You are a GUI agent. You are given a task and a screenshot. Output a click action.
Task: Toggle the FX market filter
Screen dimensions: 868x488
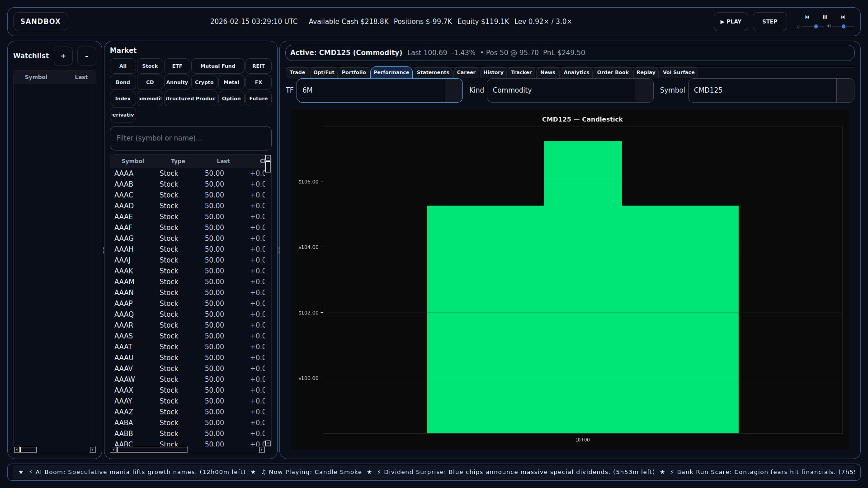point(258,82)
